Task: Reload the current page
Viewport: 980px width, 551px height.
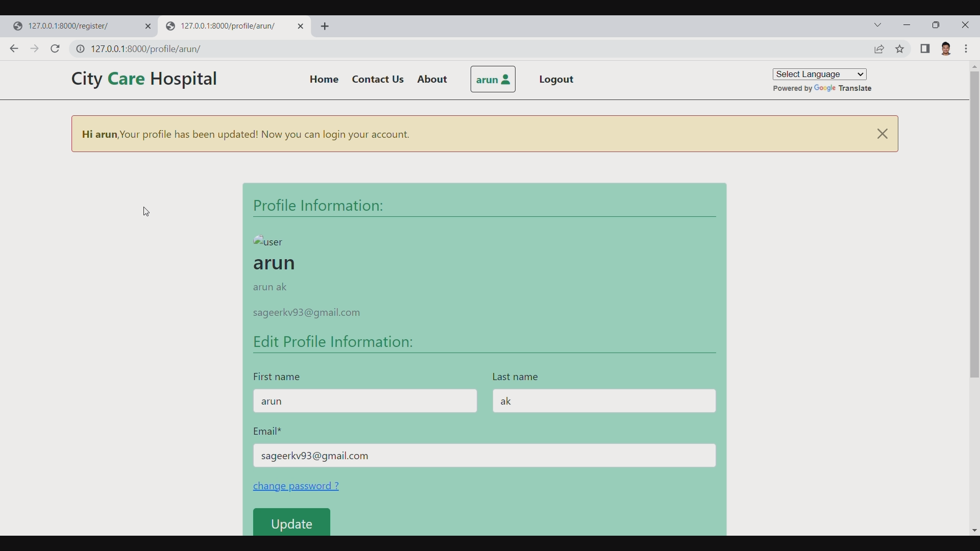Action: 55,48
